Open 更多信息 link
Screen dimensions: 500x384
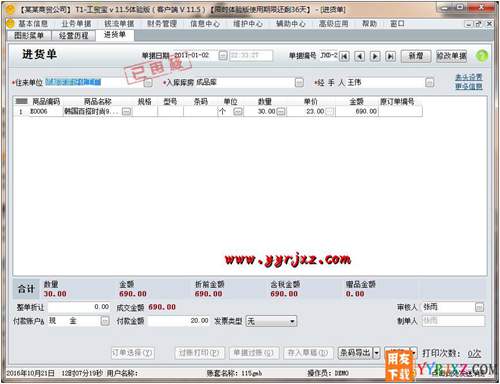tap(469, 87)
